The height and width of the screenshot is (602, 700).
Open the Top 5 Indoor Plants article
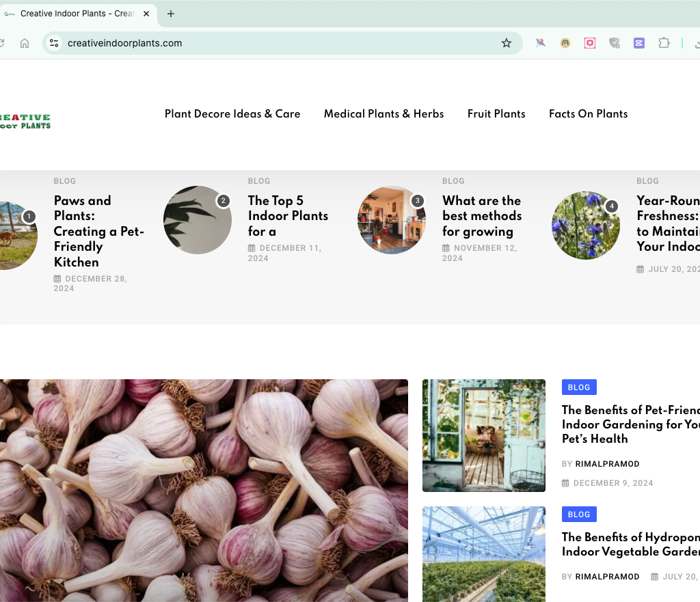pyautogui.click(x=288, y=215)
